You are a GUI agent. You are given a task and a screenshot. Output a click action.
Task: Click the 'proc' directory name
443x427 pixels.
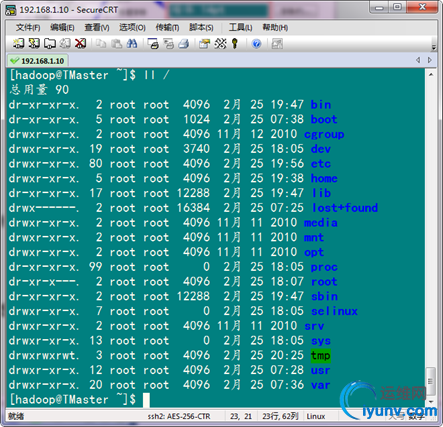(x=324, y=267)
